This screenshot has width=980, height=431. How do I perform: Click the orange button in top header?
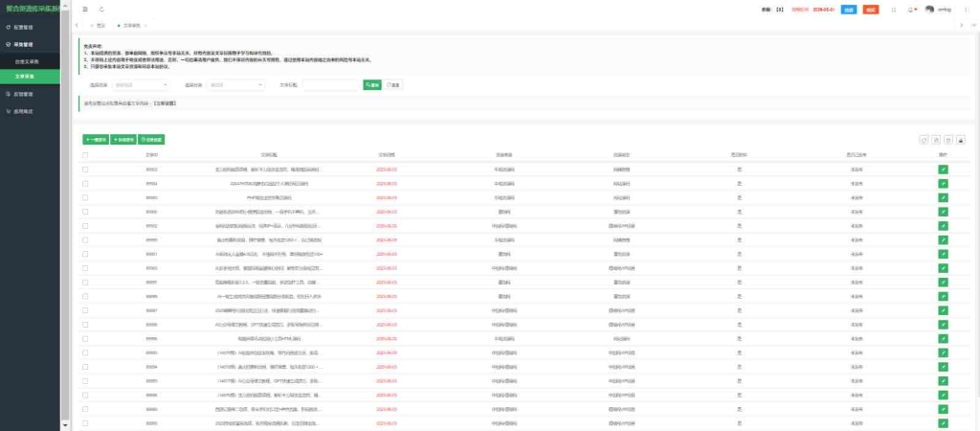point(870,9)
